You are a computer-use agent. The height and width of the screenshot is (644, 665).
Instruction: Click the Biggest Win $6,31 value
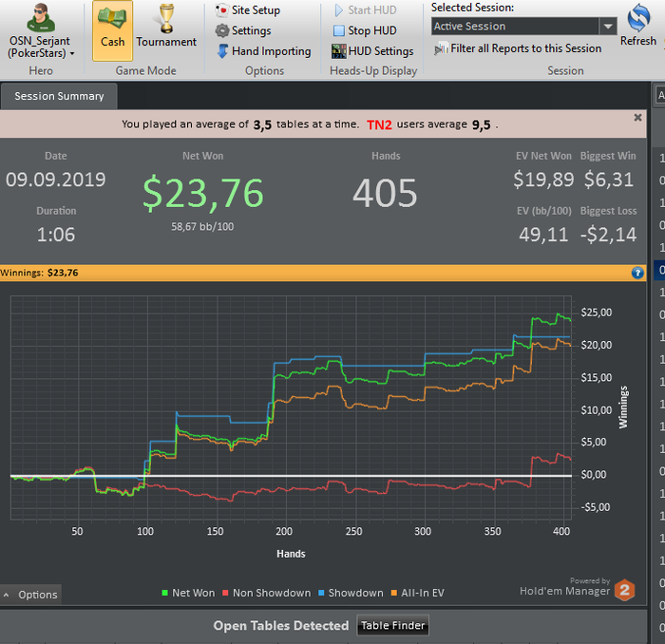(608, 180)
